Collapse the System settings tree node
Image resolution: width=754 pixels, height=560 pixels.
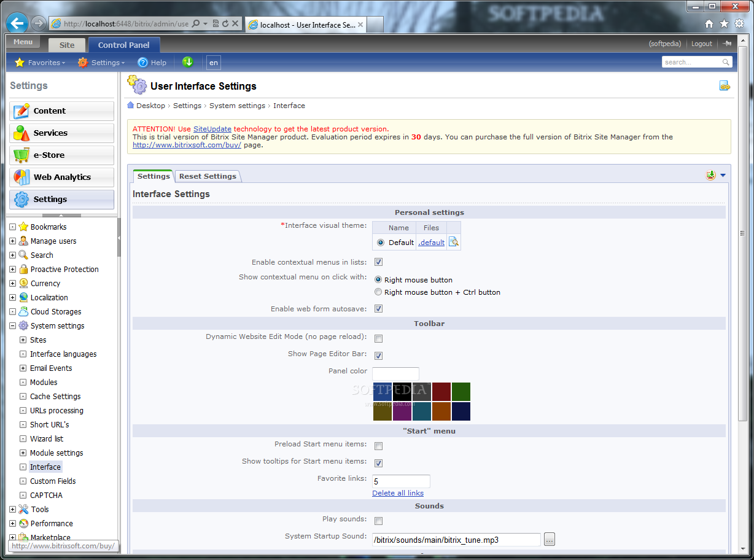coord(12,326)
